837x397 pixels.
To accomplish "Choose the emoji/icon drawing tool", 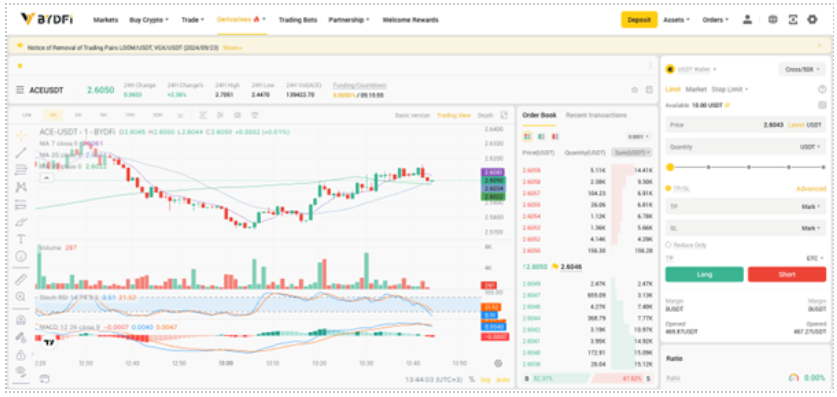I will pyautogui.click(x=21, y=256).
